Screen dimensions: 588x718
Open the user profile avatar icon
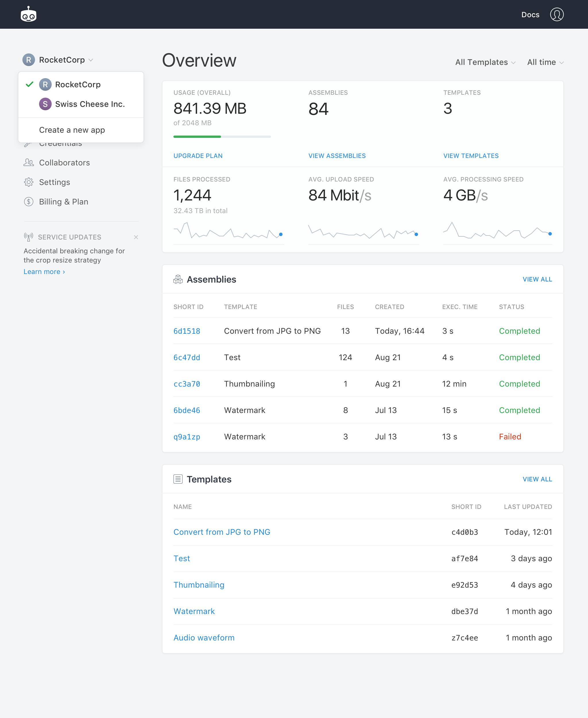point(556,15)
